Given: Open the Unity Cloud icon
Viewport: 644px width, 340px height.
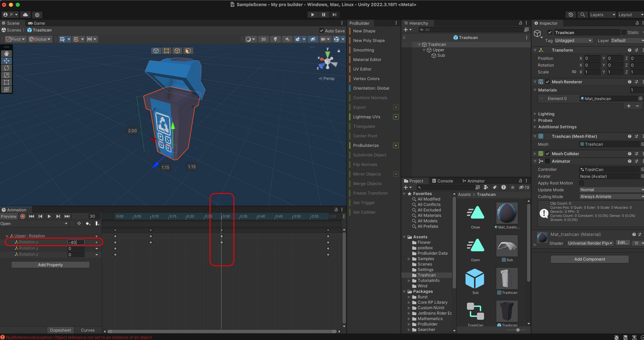Looking at the screenshot, I should click(x=26, y=15).
